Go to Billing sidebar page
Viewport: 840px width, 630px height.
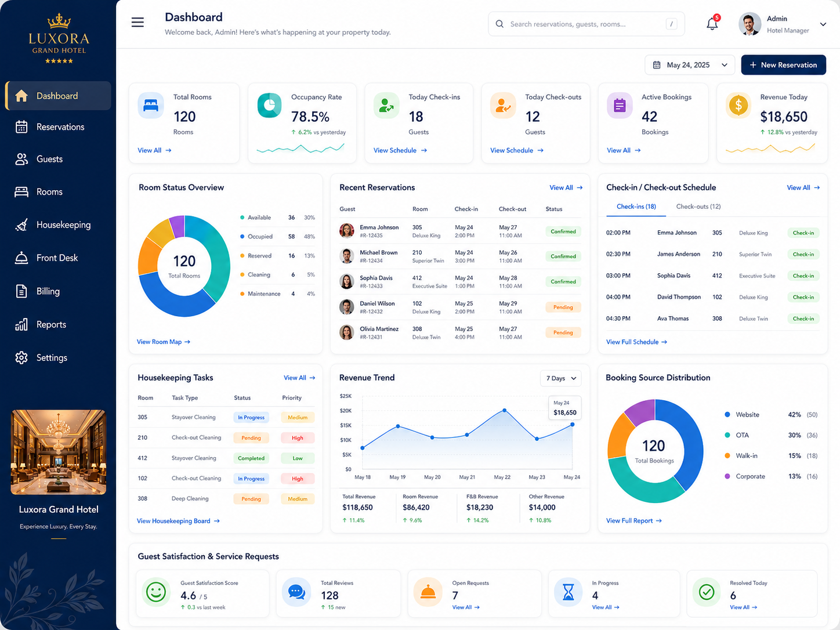[x=59, y=291]
